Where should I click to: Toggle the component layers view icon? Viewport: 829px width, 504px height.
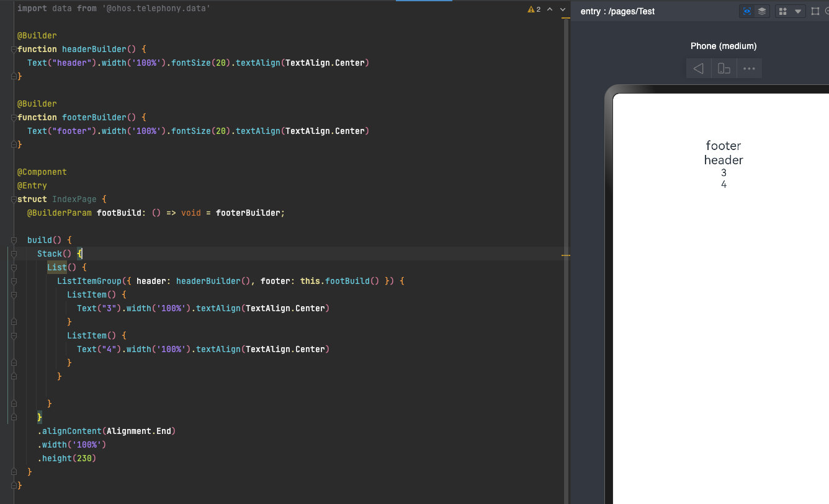[x=762, y=11]
